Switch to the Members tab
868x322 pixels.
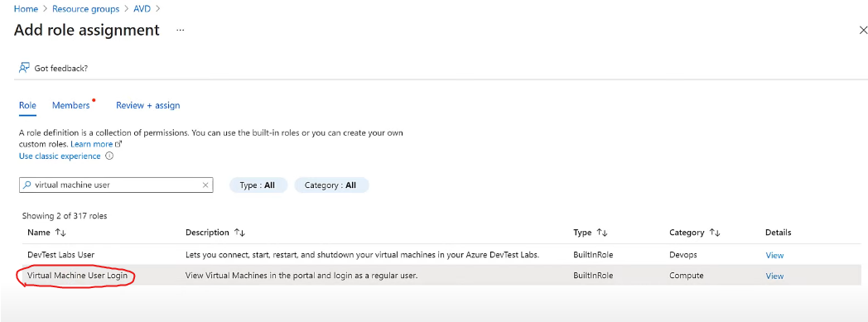point(71,105)
